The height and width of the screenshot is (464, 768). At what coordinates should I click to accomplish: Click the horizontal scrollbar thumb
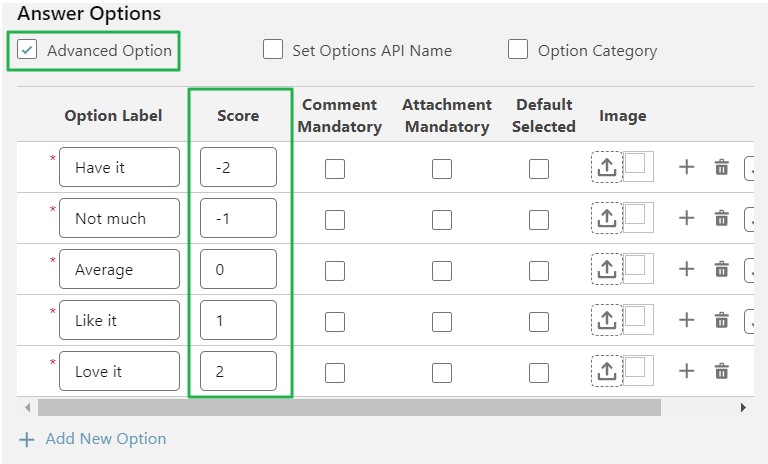pyautogui.click(x=349, y=407)
